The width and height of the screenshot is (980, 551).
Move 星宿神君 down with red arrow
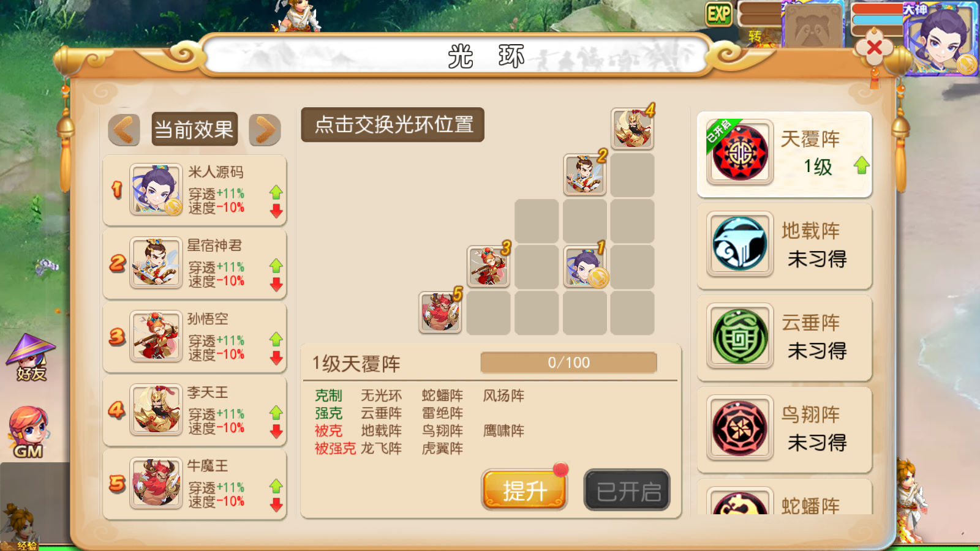[276, 285]
